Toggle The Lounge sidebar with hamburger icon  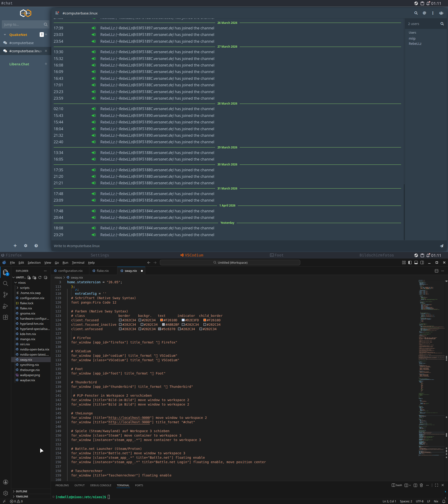tap(57, 13)
